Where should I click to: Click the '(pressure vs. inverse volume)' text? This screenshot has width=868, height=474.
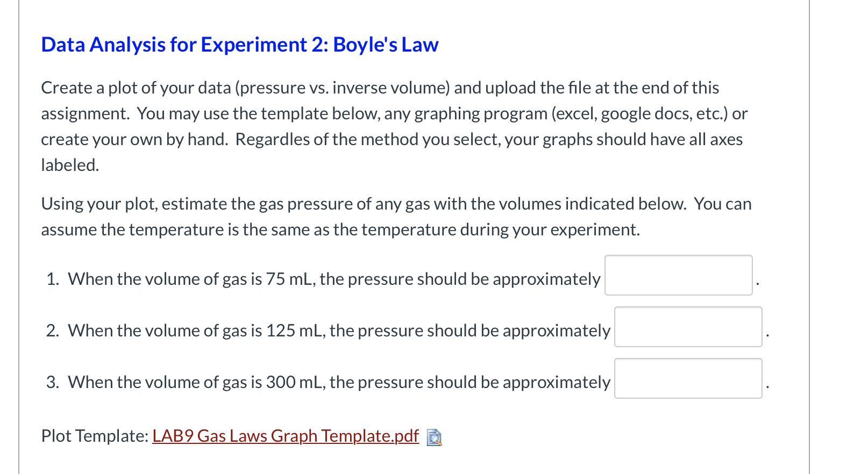[x=343, y=88]
